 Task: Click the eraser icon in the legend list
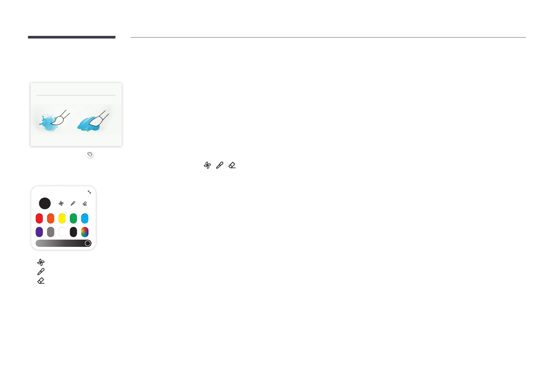(x=41, y=281)
